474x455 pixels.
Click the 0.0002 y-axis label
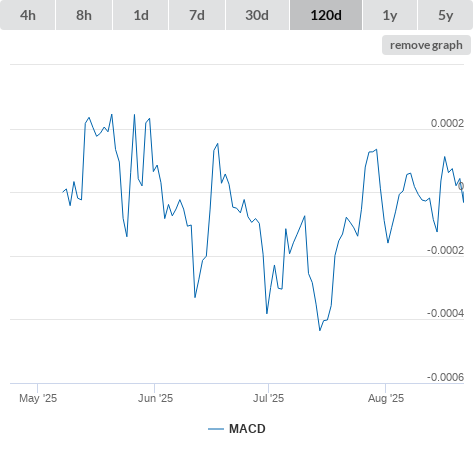point(447,123)
